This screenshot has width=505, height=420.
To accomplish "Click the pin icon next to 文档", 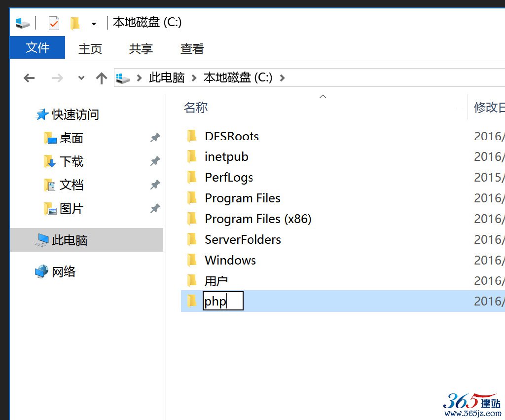I will [x=155, y=185].
